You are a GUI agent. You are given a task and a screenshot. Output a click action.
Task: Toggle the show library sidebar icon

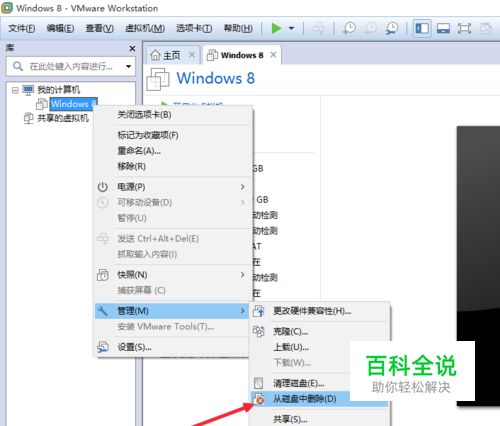click(x=422, y=28)
